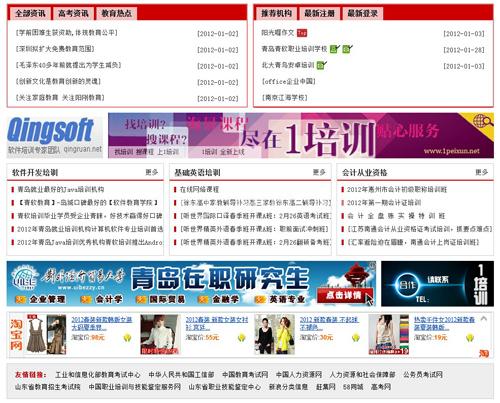Open the friend link 赶集网
Screen dimensions: 500x403
pyautogui.click(x=325, y=387)
